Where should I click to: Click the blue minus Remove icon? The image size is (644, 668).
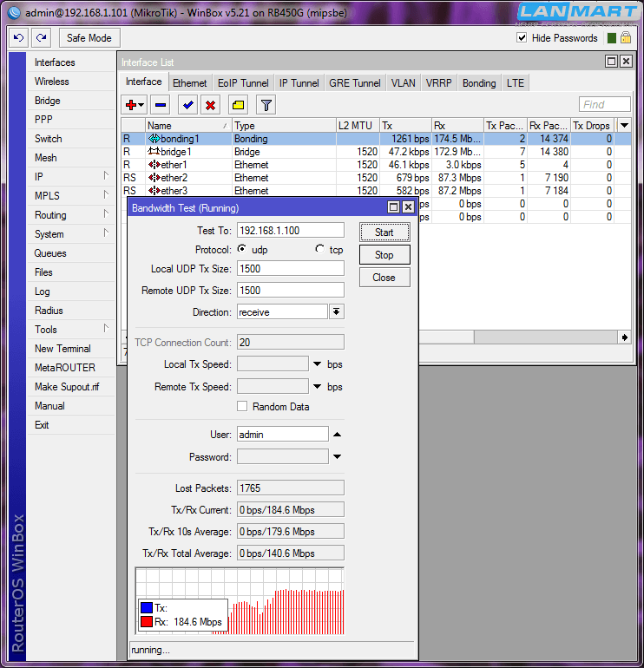click(161, 105)
